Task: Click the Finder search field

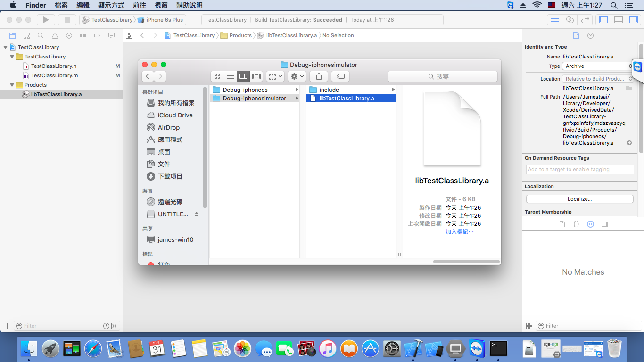Action: pos(442,76)
